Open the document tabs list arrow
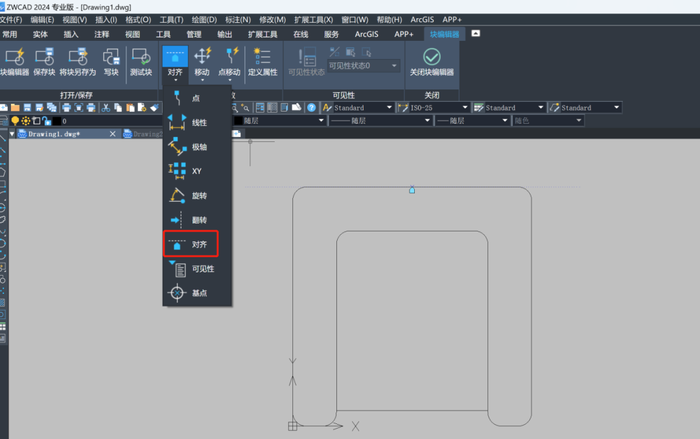700x439 pixels. pyautogui.click(x=12, y=134)
